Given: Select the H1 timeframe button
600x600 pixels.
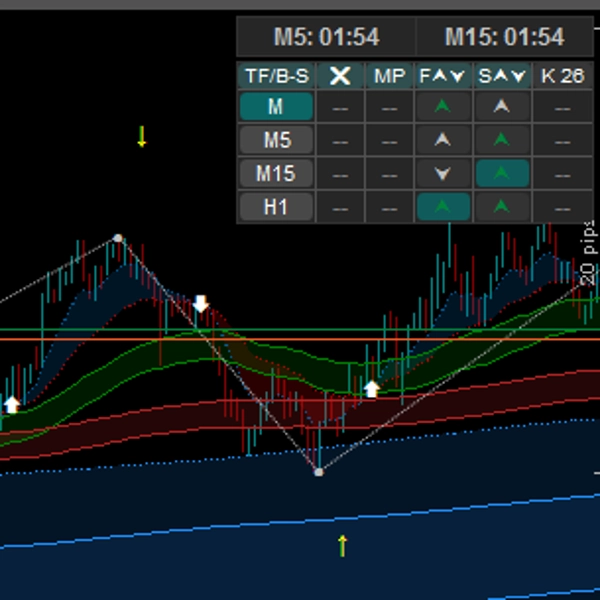Looking at the screenshot, I should [276, 207].
